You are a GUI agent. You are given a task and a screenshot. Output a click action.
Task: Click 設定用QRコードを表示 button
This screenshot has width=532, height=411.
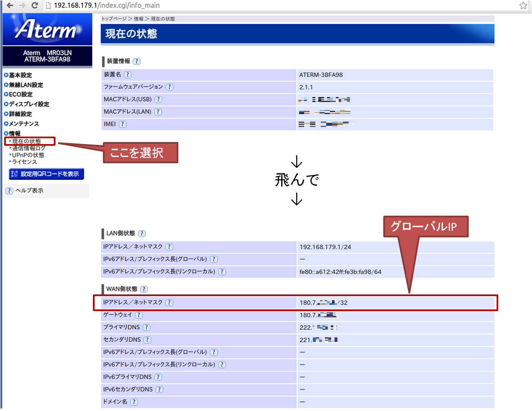tap(46, 174)
